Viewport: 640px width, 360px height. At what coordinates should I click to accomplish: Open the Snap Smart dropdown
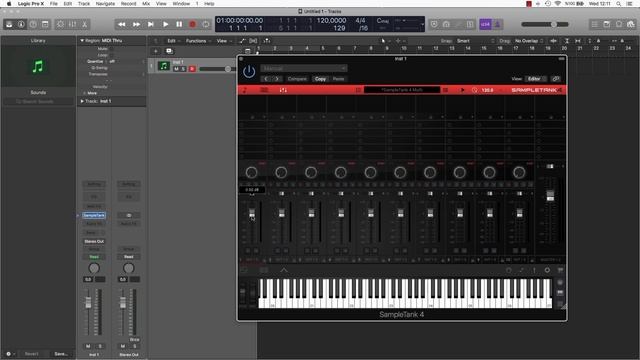point(475,41)
